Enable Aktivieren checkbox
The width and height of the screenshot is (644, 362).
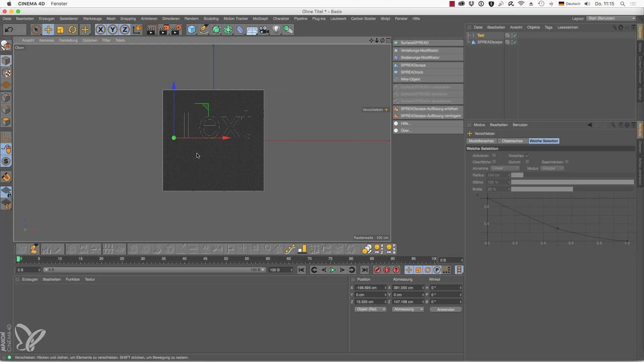[494, 156]
